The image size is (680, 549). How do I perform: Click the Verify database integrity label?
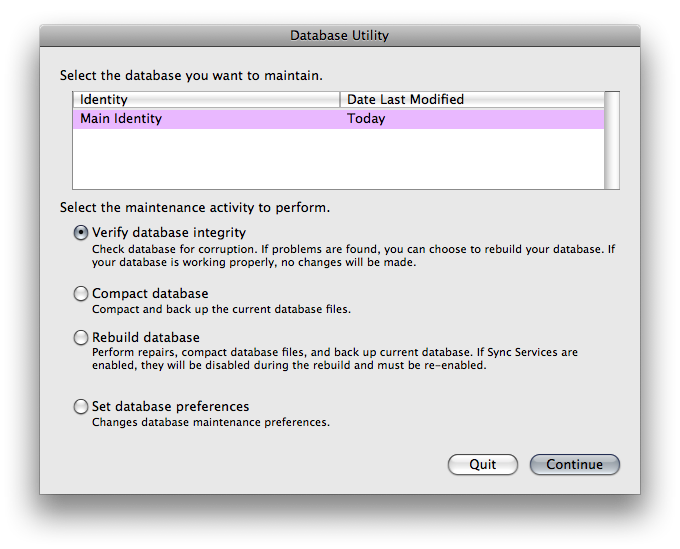click(x=169, y=233)
